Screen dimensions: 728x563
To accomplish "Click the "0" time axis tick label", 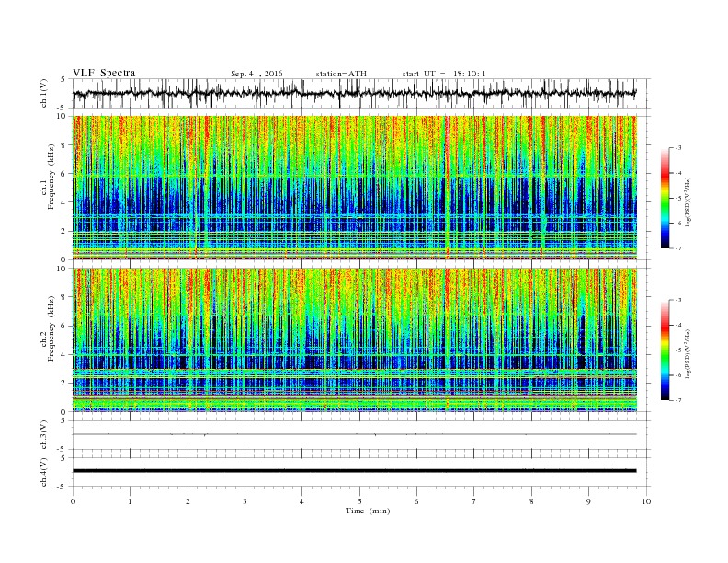I will tap(73, 501).
